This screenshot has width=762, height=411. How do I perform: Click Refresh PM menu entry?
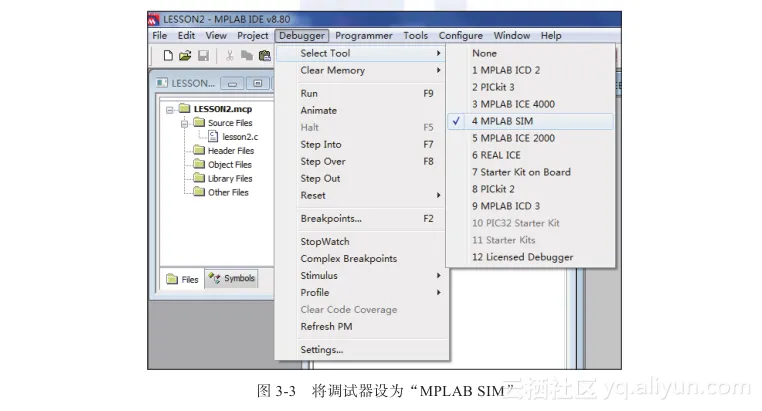pos(362,326)
